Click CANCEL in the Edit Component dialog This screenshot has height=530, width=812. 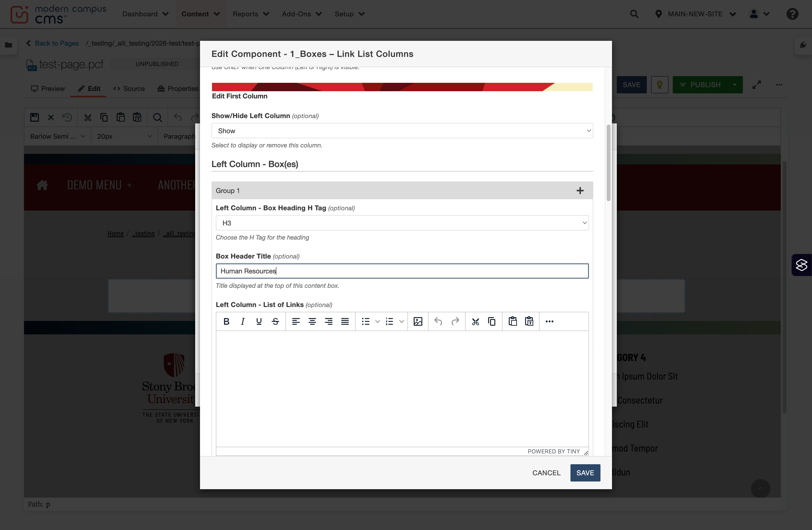(546, 473)
